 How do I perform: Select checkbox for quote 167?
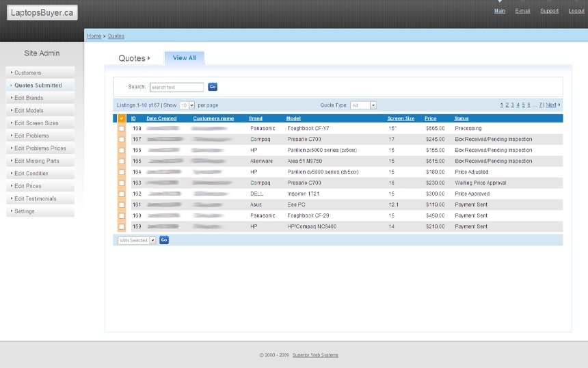pyautogui.click(x=122, y=139)
